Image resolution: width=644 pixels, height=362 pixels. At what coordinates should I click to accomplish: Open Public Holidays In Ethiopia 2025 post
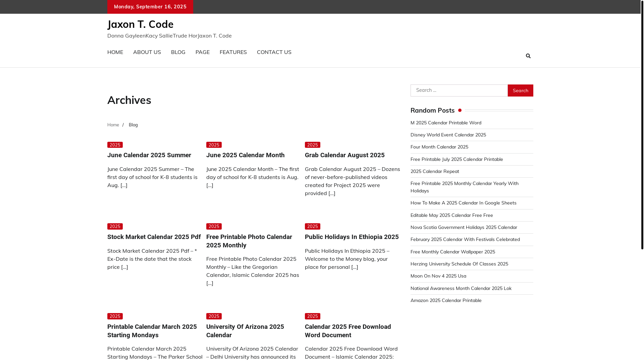pos(352,237)
